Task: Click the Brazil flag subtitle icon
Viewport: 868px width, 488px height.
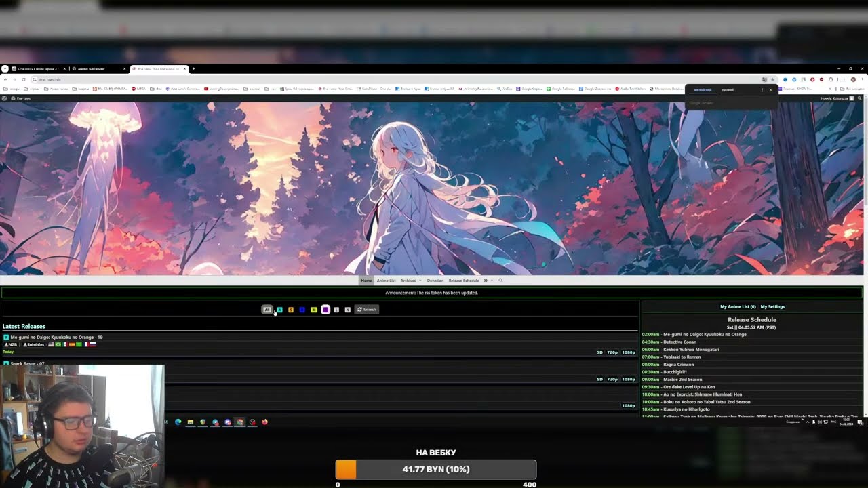Action: (58, 345)
